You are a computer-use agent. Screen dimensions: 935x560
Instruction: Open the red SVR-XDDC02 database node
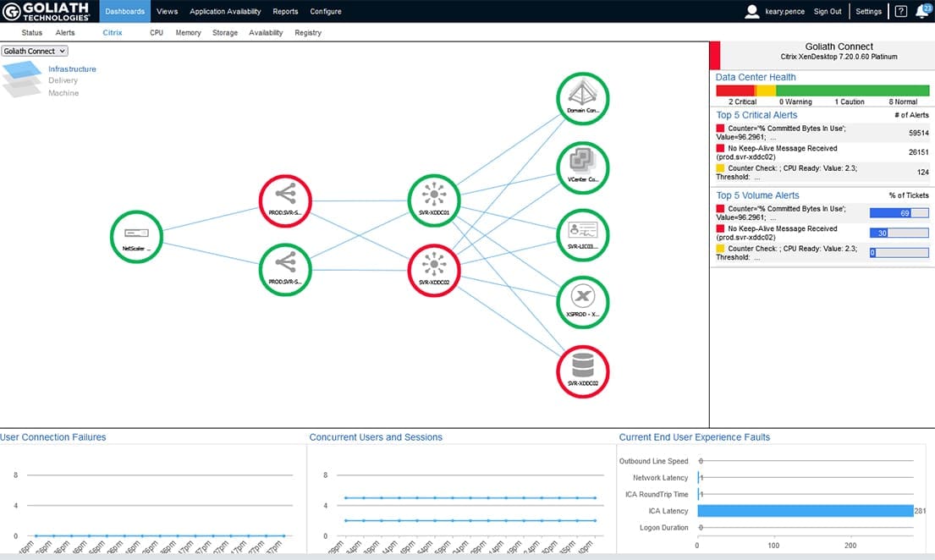582,371
